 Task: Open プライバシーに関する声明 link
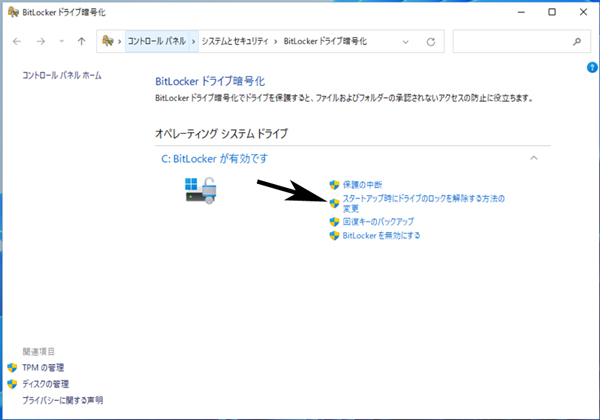tap(62, 400)
